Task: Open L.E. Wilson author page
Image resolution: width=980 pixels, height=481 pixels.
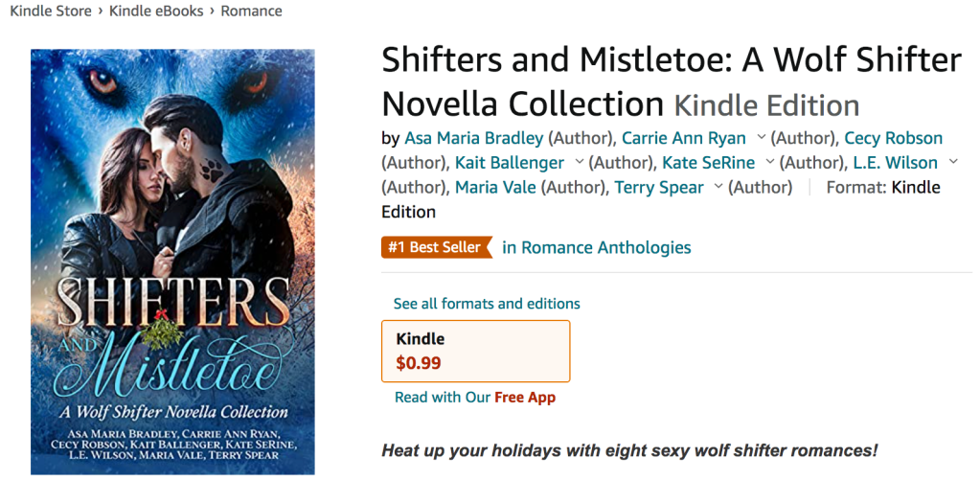Action: click(x=895, y=163)
